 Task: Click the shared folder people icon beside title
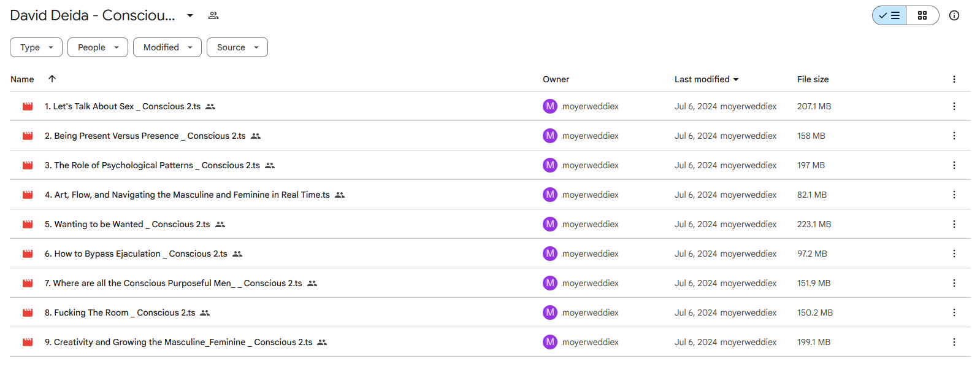pyautogui.click(x=213, y=15)
